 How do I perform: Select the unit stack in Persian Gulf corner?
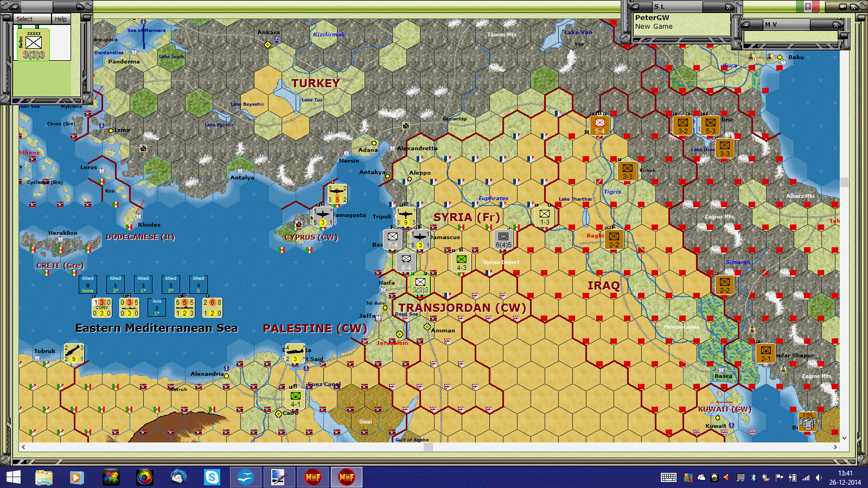click(808, 421)
